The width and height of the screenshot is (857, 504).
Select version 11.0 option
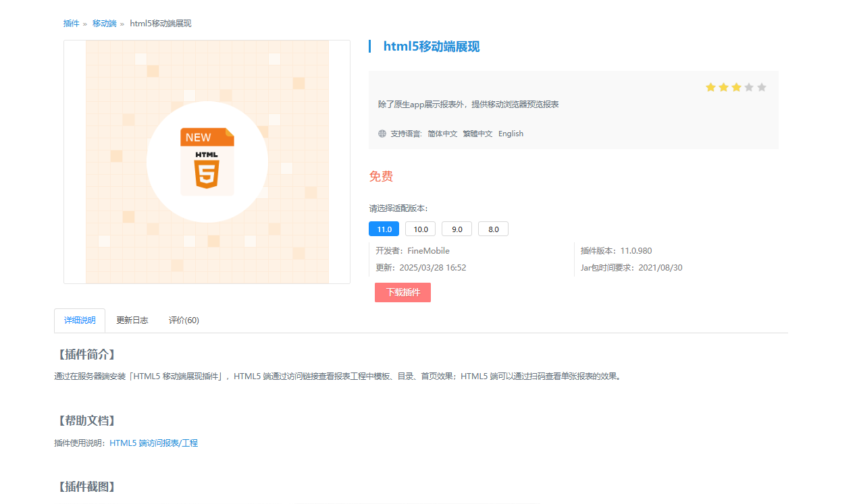click(384, 229)
